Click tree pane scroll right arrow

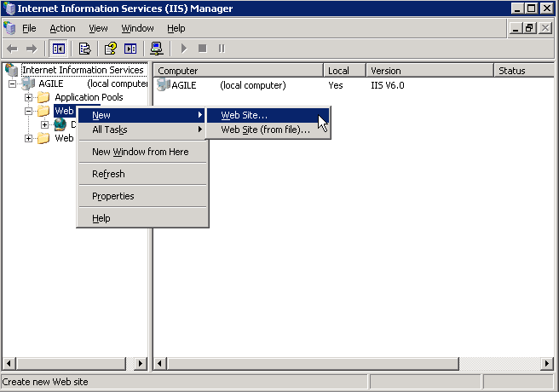[x=141, y=364]
